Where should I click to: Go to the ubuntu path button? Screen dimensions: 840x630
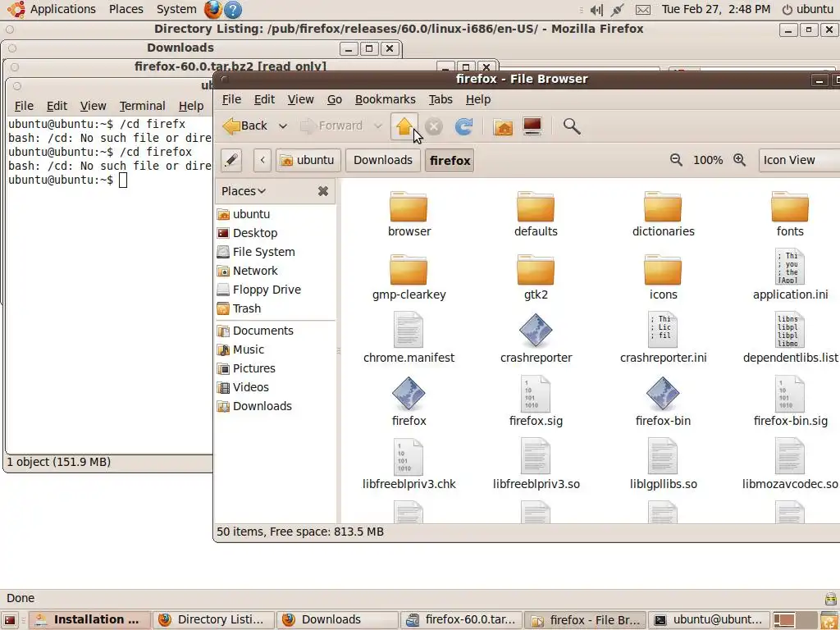click(x=308, y=160)
